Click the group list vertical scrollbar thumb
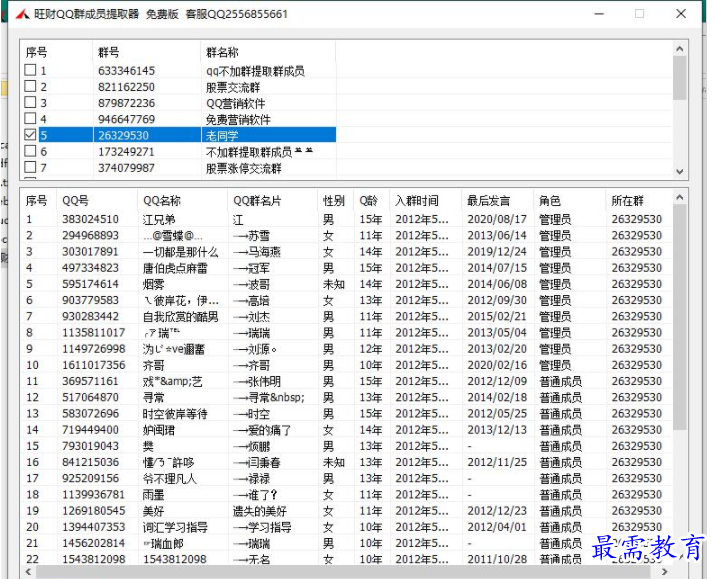Screen dimensions: 713x579 coord(680,78)
